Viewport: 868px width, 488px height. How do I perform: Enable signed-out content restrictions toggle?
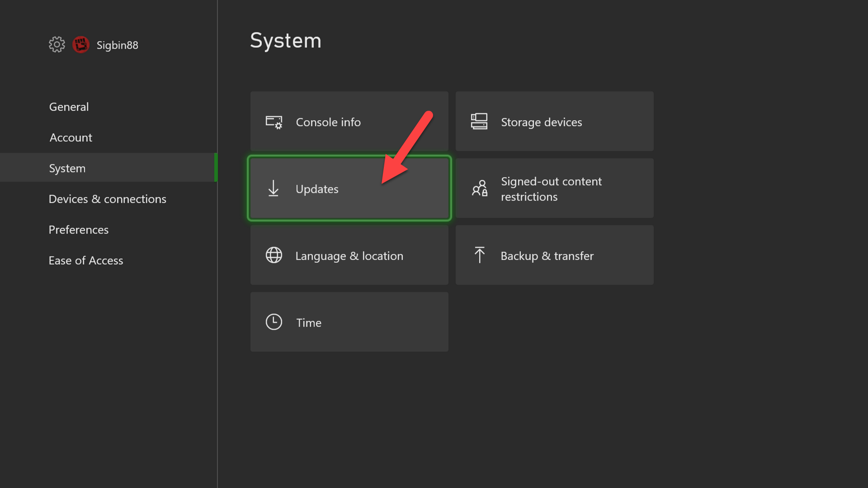pos(554,188)
